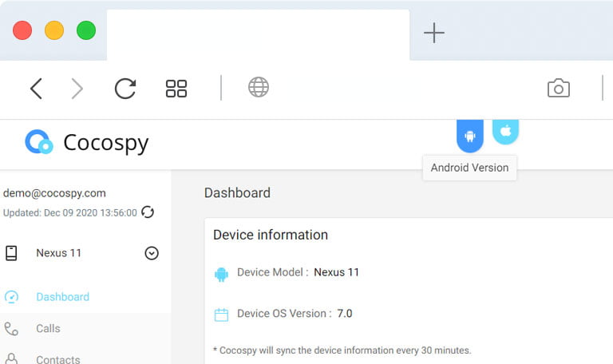Viewport: 613px width, 364px height.
Task: Take a screenshot with the camera icon
Action: (x=558, y=88)
